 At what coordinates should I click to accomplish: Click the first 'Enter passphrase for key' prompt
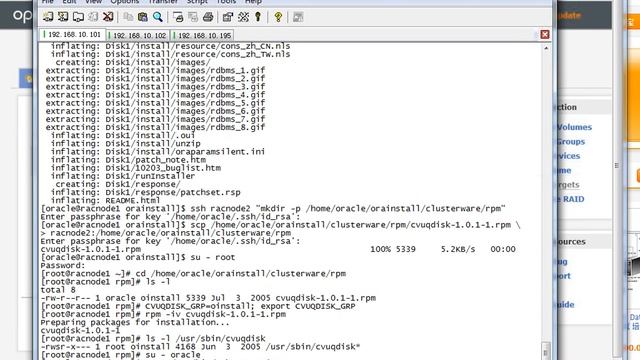coord(170,217)
